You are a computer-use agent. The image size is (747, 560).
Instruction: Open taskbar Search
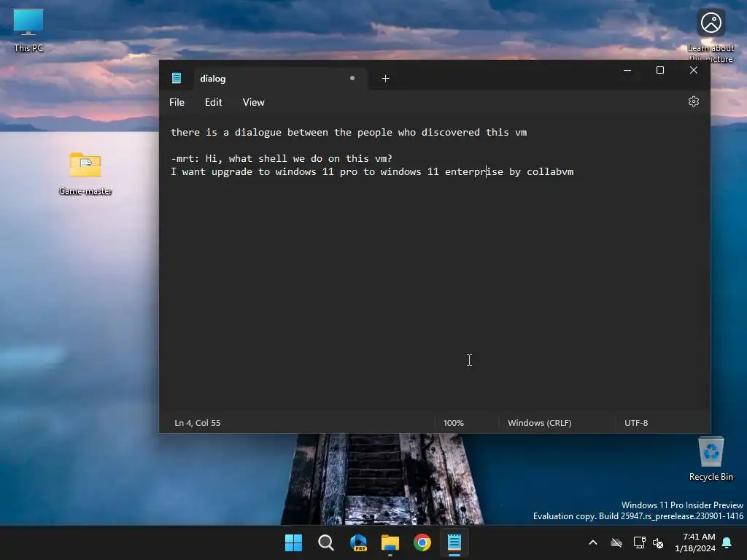326,542
